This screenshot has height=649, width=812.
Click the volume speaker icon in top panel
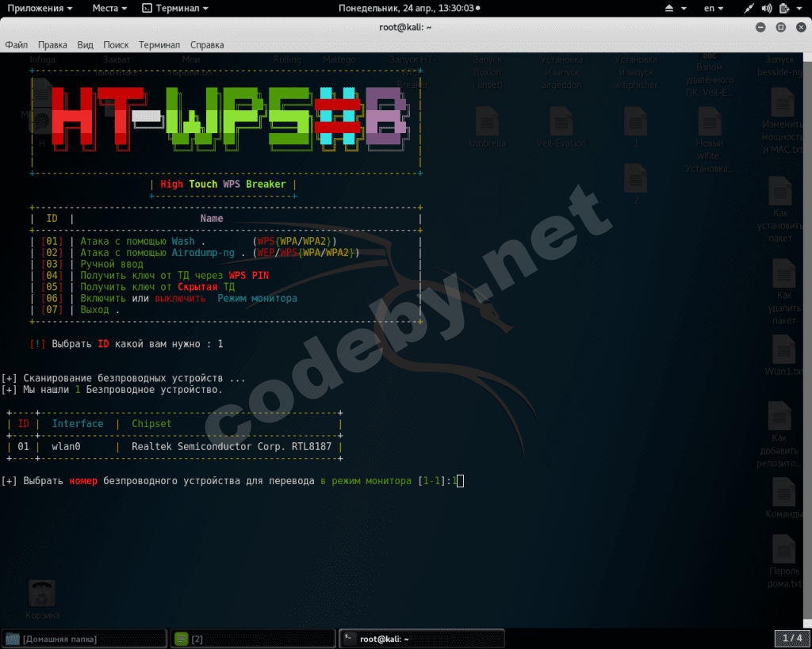point(767,8)
